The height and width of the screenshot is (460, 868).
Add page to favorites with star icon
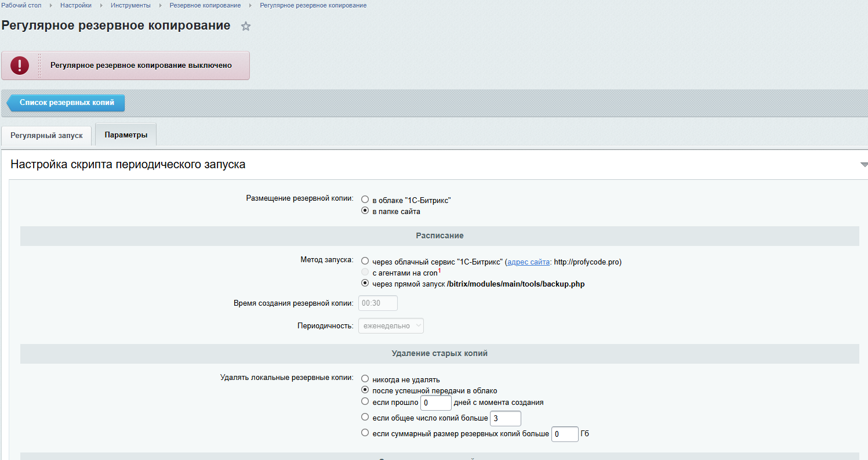click(x=246, y=26)
